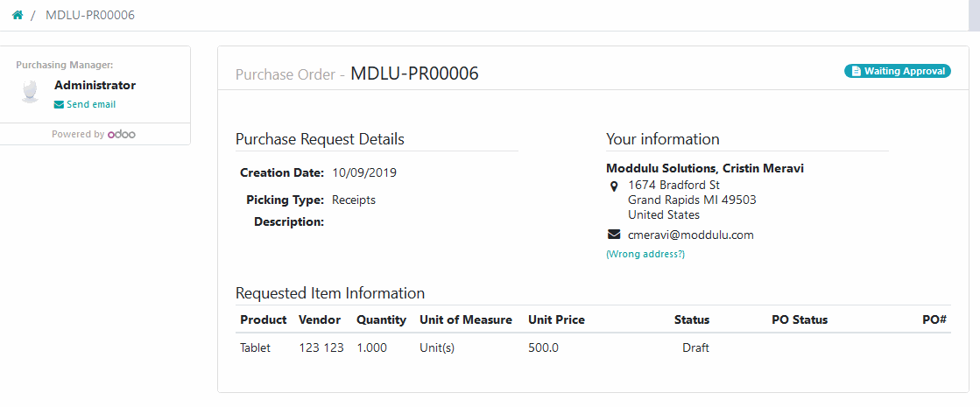Select the Tablet product row

(593, 348)
